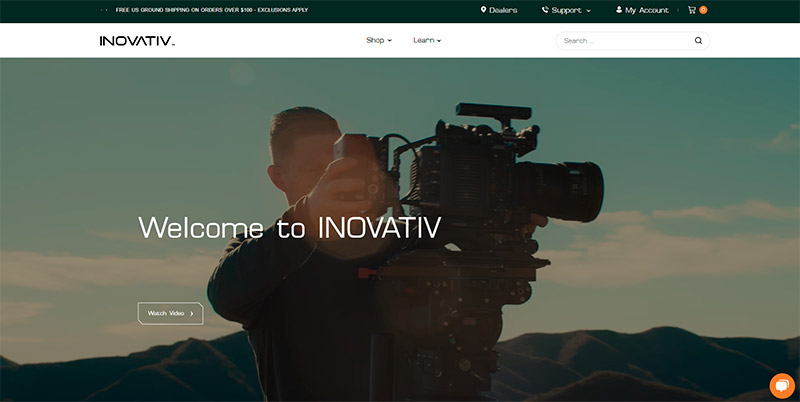
Task: Open the Support dropdown arrow
Action: 588,10
